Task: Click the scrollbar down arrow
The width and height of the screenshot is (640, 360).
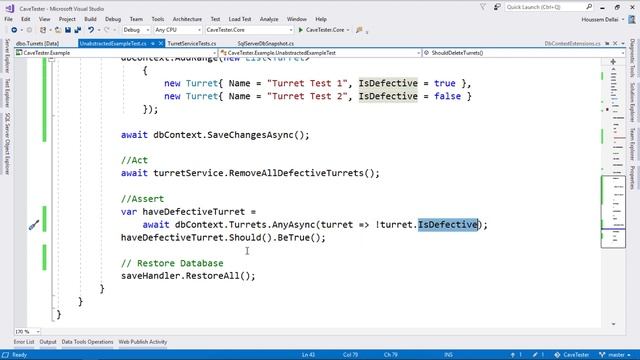Action: click(613, 324)
